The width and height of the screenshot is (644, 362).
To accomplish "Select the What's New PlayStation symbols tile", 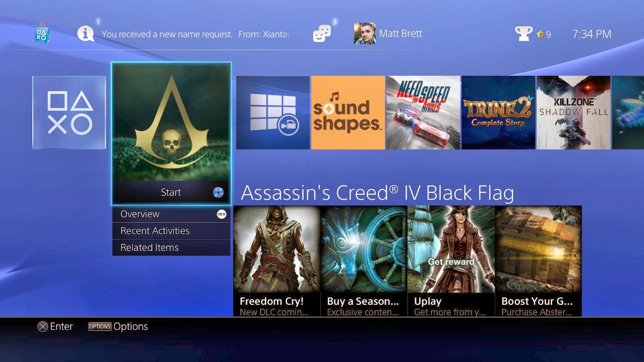I will click(x=69, y=113).
